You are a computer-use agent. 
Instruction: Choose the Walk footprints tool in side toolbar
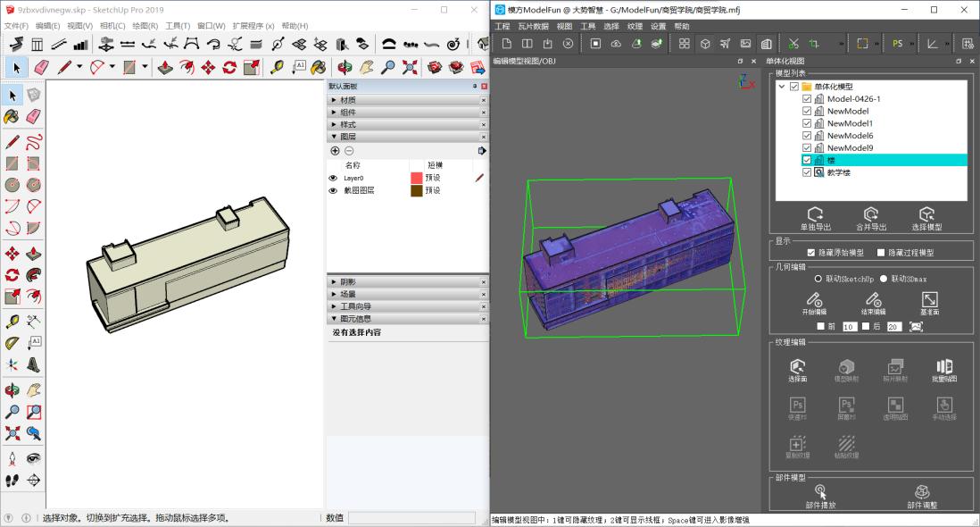(x=12, y=481)
